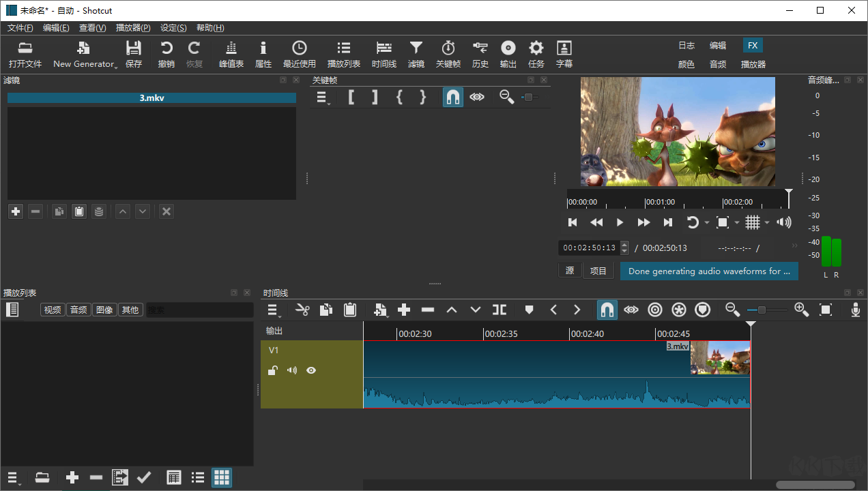Open the 峰值表 peak meter panel from toolbar
868x491 pixels.
tap(231, 55)
